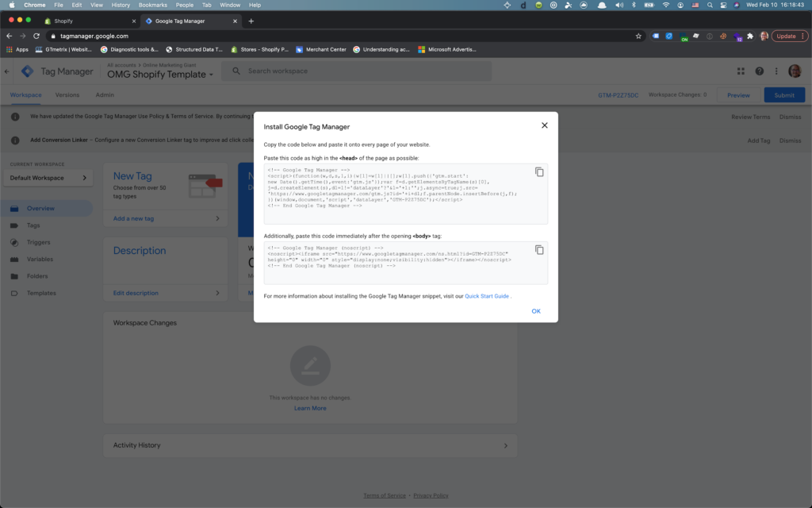Switch to the Workspace tab
The height and width of the screenshot is (508, 812).
pos(26,95)
